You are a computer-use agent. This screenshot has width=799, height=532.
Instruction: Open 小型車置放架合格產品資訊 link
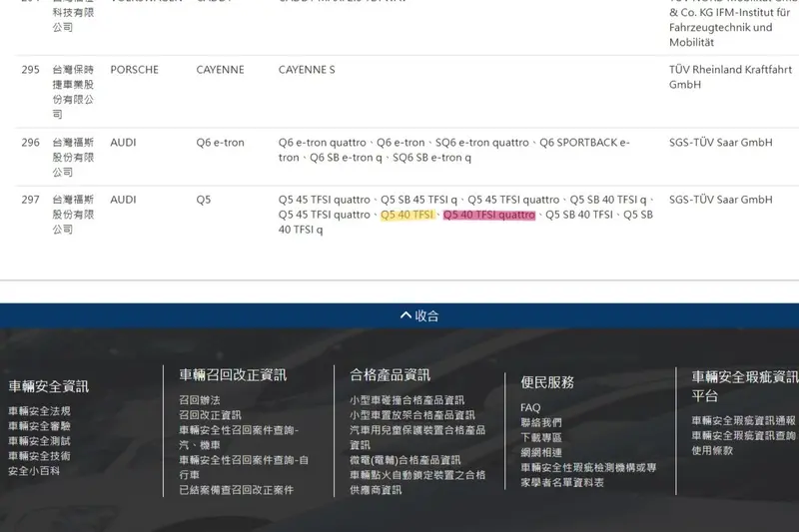pos(412,415)
